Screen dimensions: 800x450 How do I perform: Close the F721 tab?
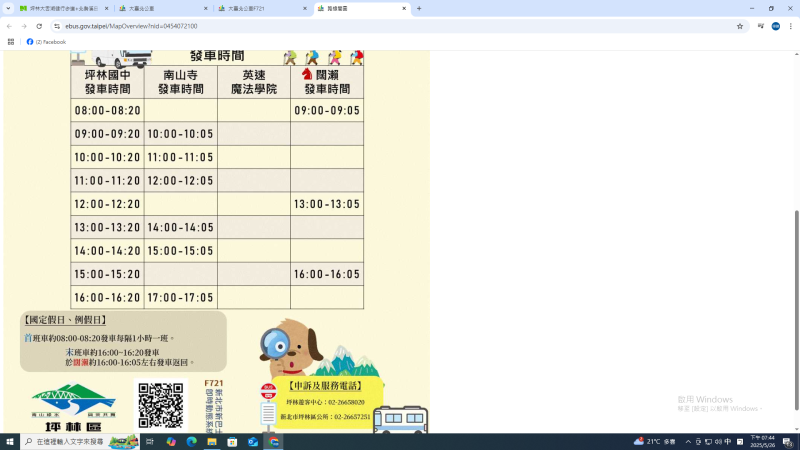click(x=305, y=8)
